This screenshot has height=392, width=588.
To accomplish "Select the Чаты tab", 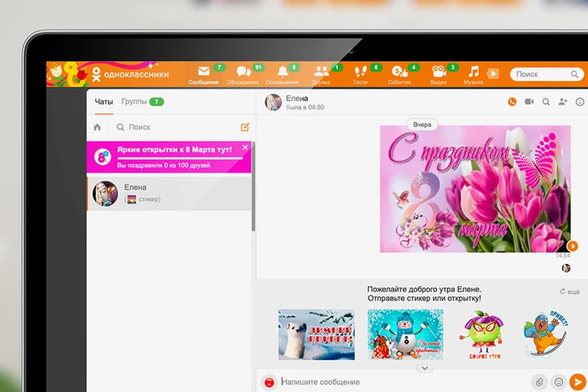I will (x=103, y=102).
